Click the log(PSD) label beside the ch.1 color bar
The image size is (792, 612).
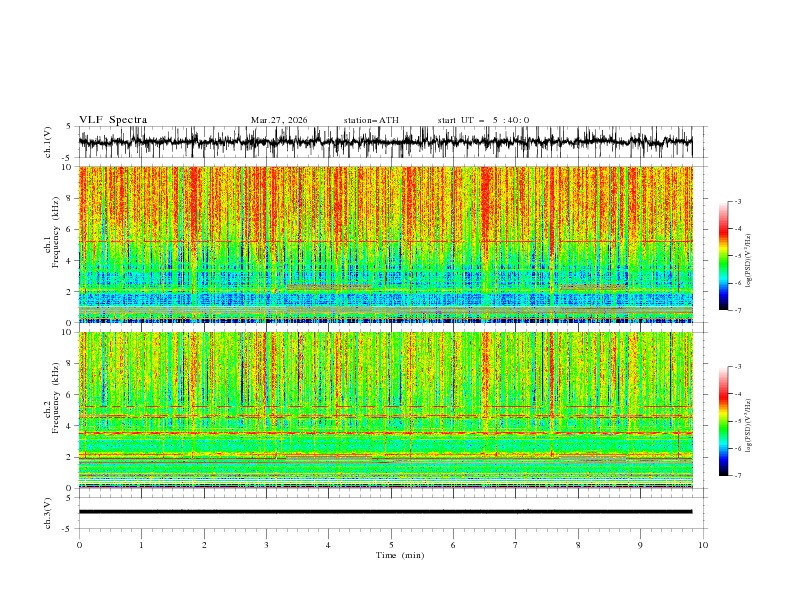coord(748,261)
